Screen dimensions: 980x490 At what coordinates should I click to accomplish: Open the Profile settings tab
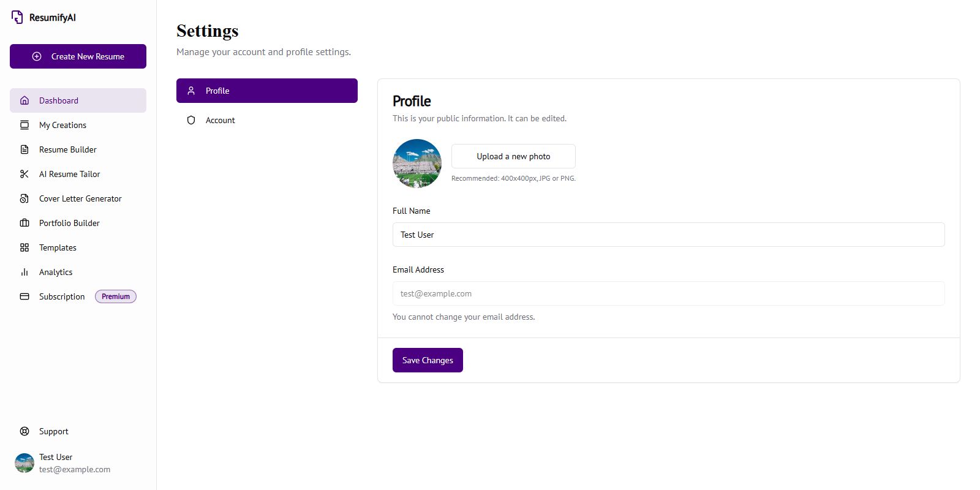click(x=266, y=91)
